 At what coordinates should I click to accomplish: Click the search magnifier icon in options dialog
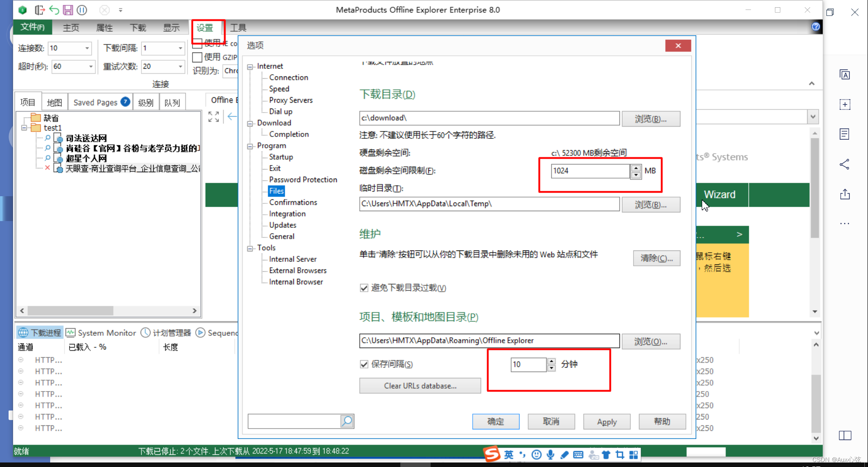tap(347, 421)
